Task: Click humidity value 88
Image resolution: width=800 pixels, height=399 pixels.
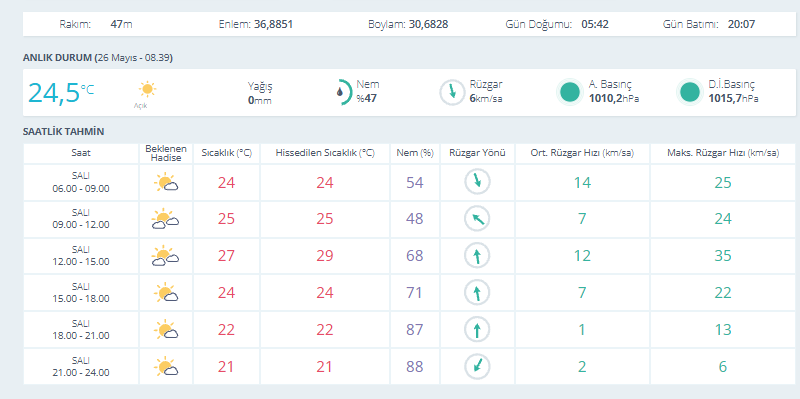Action: coord(415,366)
